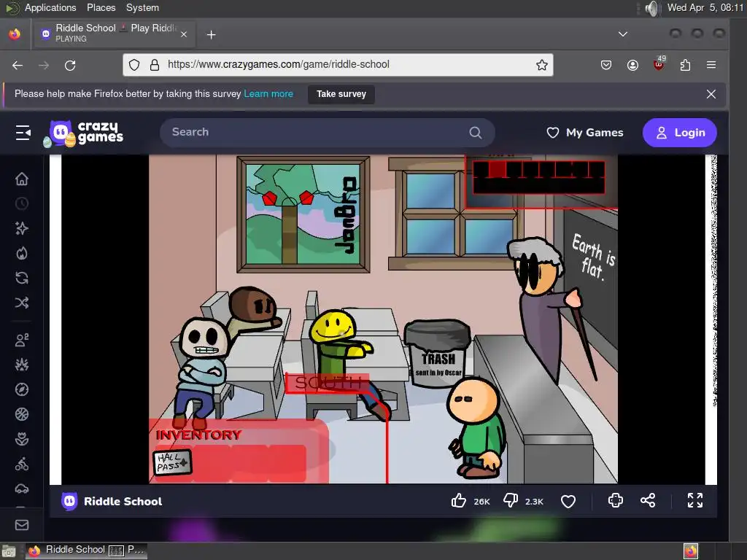Click the Take survey button
Image resolution: width=747 pixels, height=560 pixels.
[341, 94]
